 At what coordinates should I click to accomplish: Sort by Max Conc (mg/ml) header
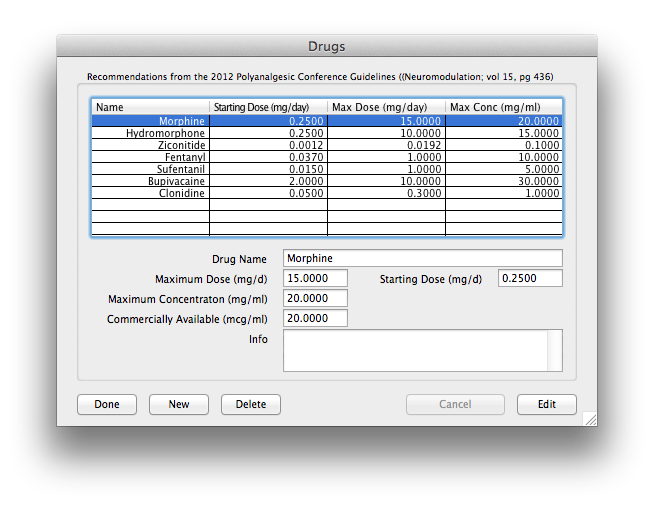click(x=503, y=107)
